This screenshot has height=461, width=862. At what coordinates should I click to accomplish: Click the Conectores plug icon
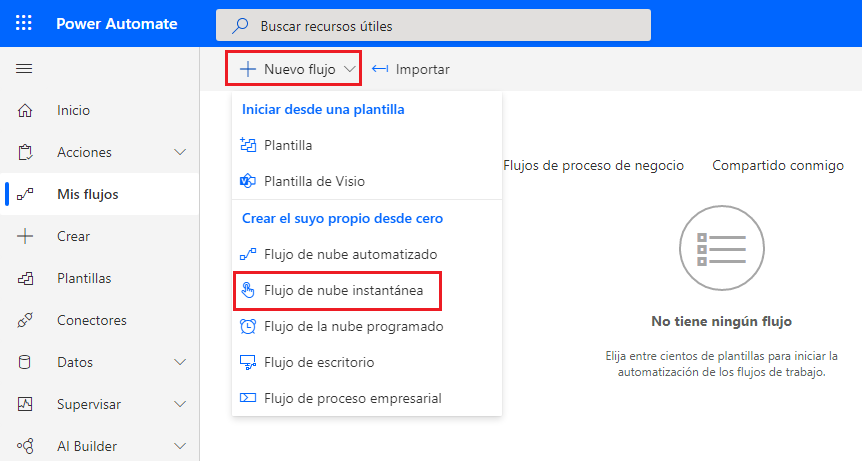(x=25, y=320)
